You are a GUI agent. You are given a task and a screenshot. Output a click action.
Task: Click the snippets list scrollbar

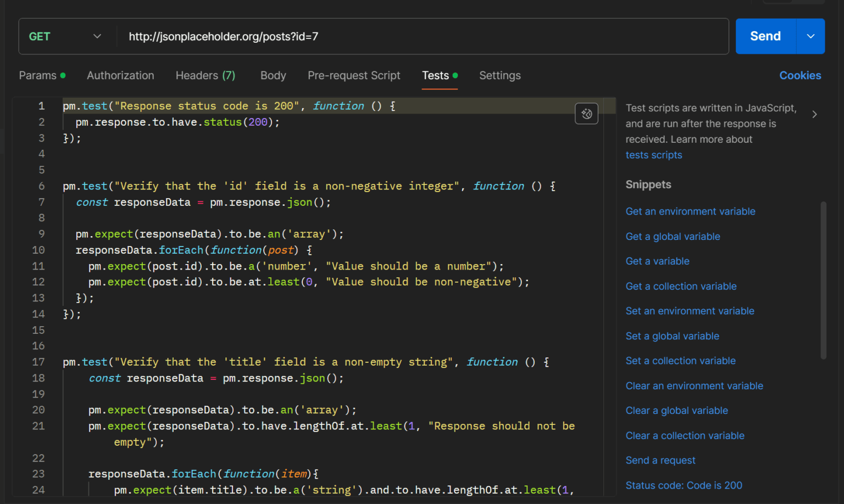pos(823,280)
